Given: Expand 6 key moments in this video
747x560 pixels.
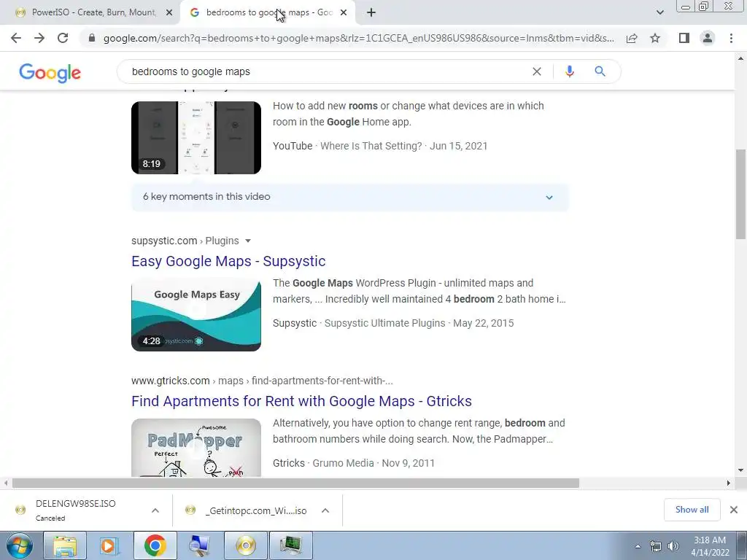Looking at the screenshot, I should coord(350,197).
